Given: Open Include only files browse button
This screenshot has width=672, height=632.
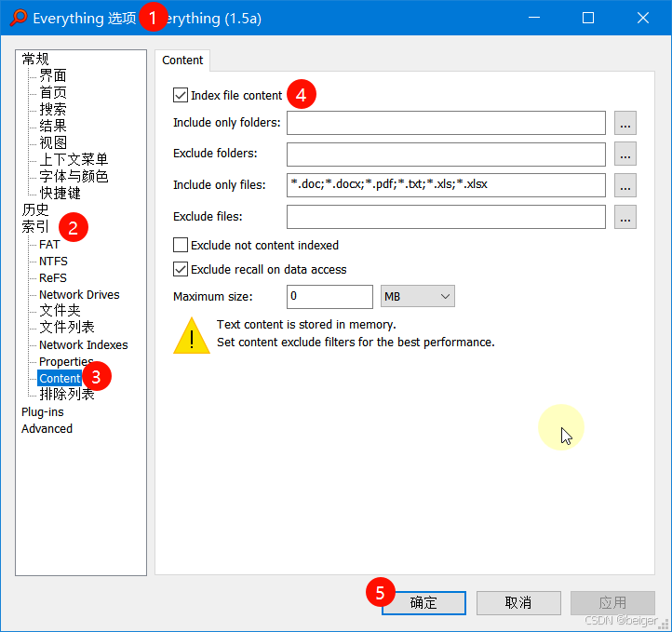Looking at the screenshot, I should [625, 185].
